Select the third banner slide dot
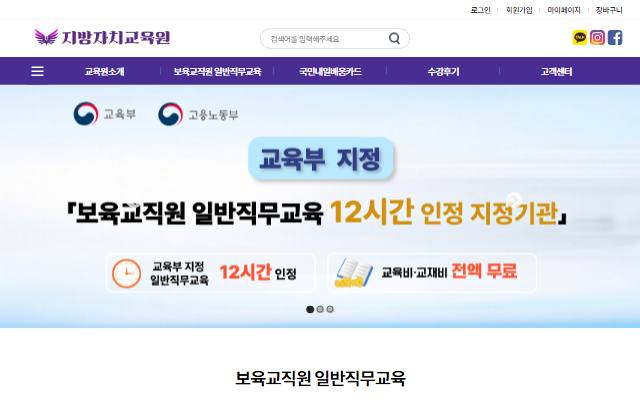 [x=330, y=309]
